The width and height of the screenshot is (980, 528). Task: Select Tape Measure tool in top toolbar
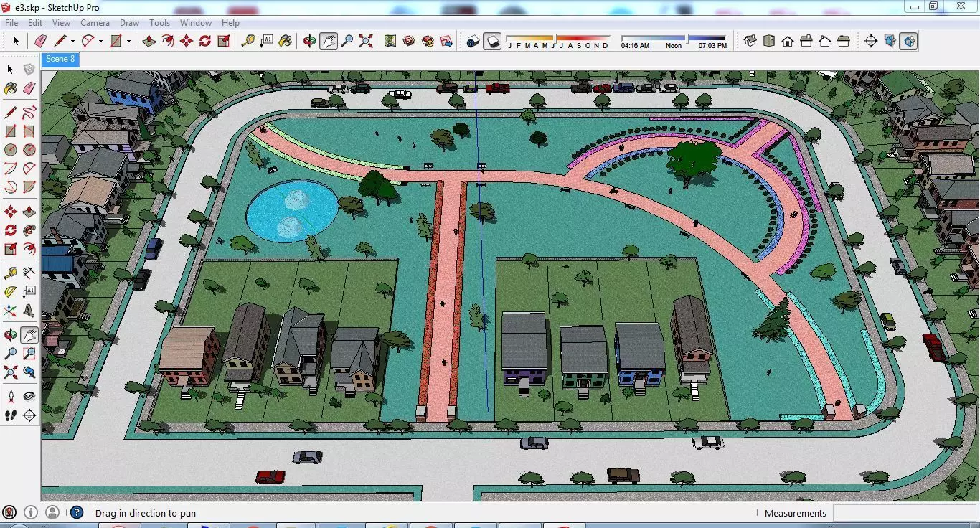(x=248, y=41)
